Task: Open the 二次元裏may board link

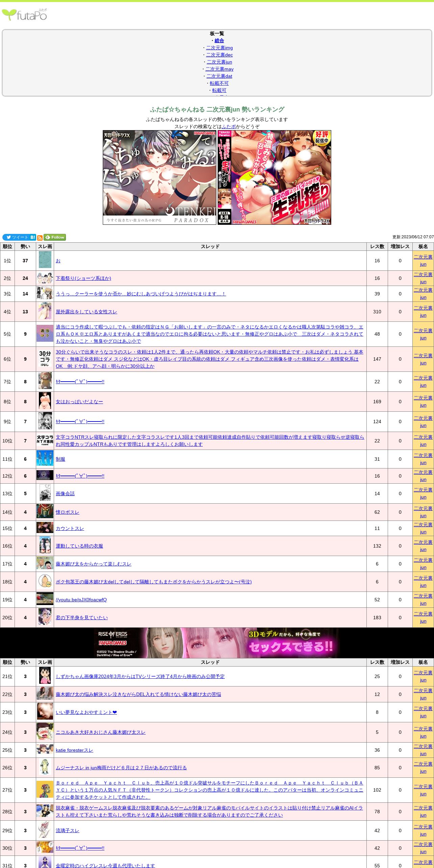Action: tap(219, 69)
